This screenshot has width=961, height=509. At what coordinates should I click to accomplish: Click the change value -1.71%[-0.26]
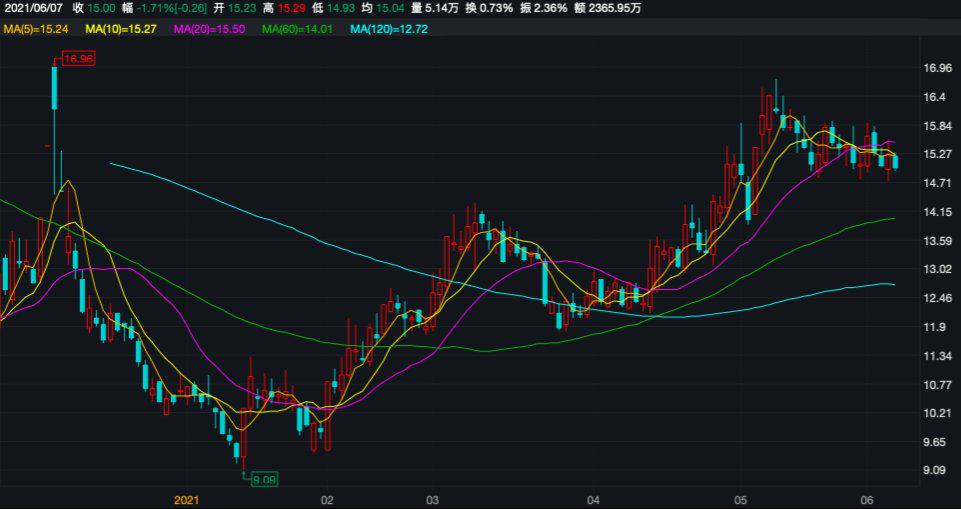click(x=172, y=8)
